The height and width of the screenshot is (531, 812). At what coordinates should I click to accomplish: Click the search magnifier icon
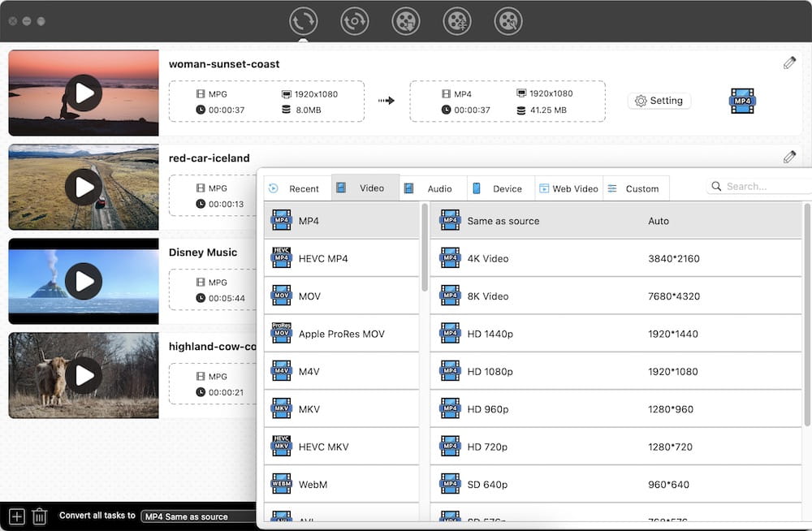716,186
